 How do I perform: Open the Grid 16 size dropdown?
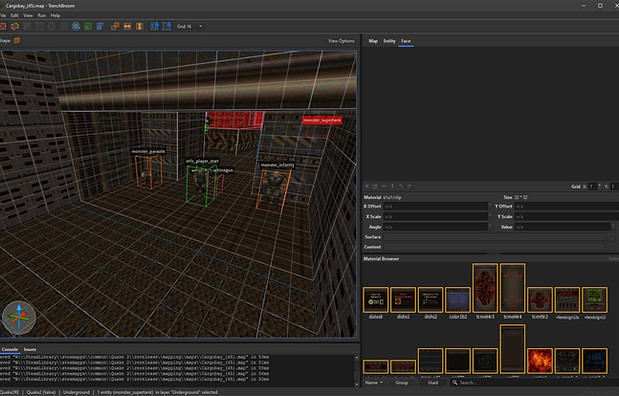click(190, 26)
